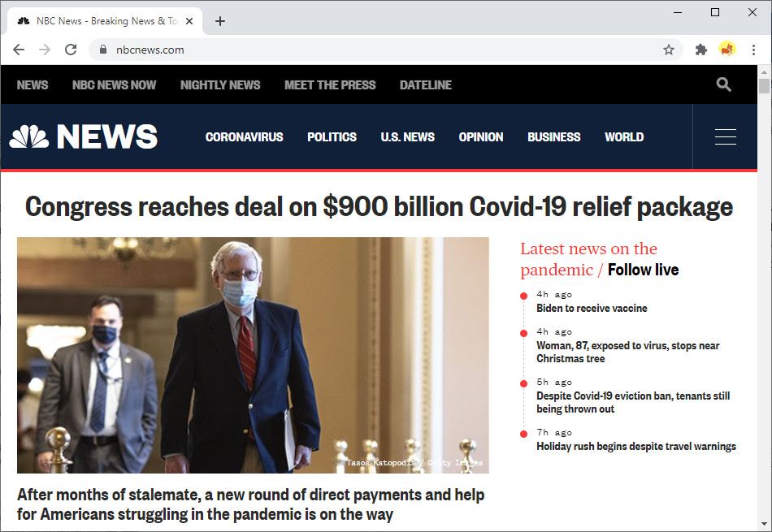The width and height of the screenshot is (772, 532).
Task: Click the nbcnews.com address bar
Action: tap(385, 50)
